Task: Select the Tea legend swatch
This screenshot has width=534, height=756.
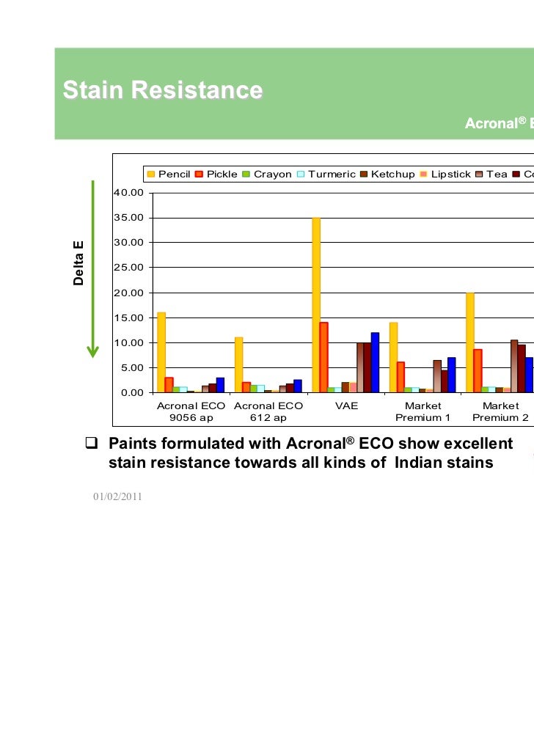Action: [x=479, y=174]
